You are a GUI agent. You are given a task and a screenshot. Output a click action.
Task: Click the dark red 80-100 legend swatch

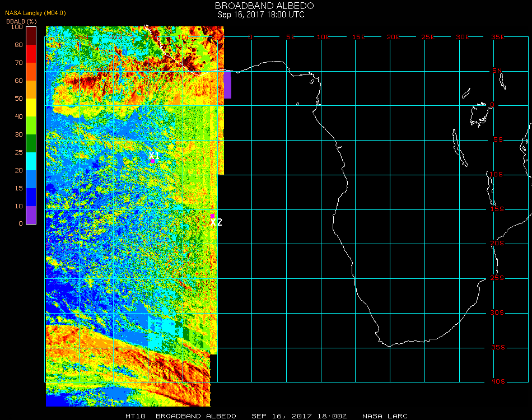coord(31,36)
